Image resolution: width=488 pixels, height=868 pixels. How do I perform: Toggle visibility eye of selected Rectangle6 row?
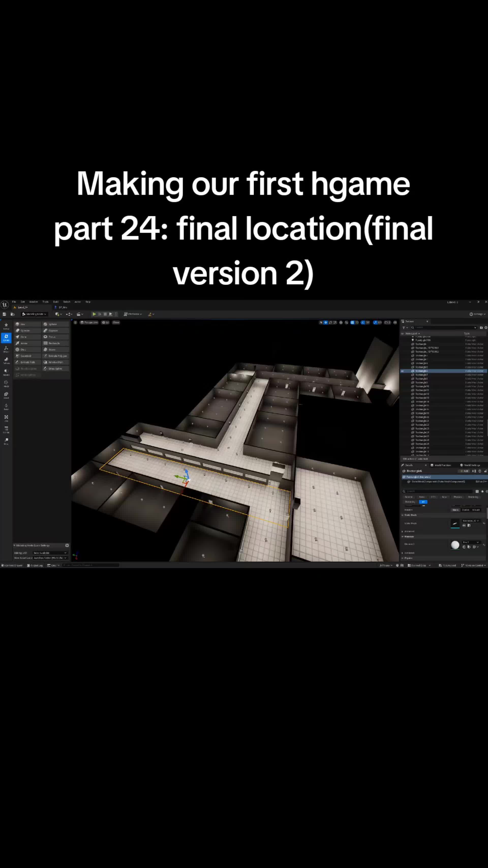(x=402, y=371)
